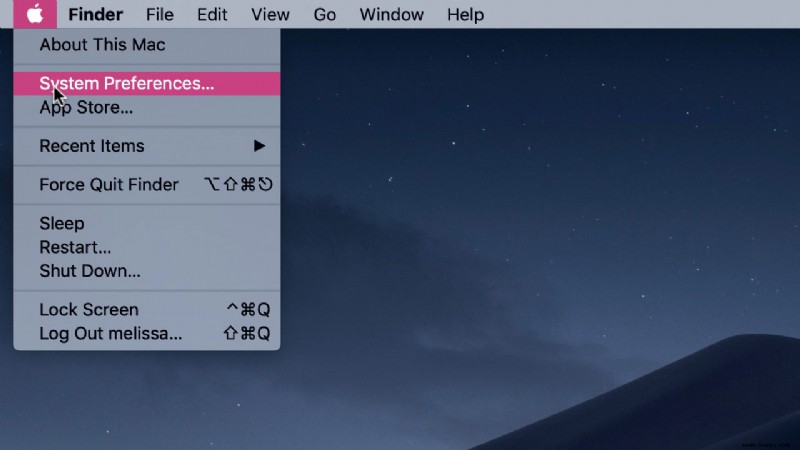The image size is (800, 450).
Task: Open the Finder menu
Action: pos(95,14)
